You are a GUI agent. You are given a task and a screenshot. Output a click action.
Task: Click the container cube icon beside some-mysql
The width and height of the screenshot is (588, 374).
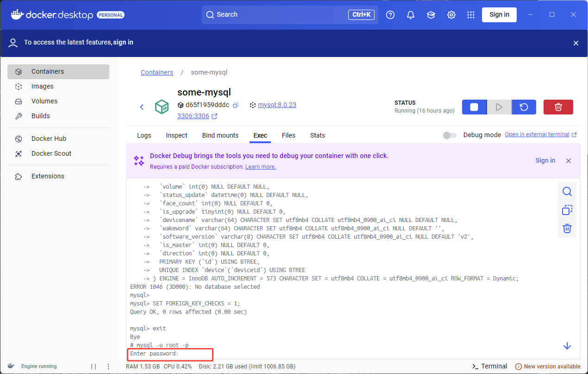162,107
